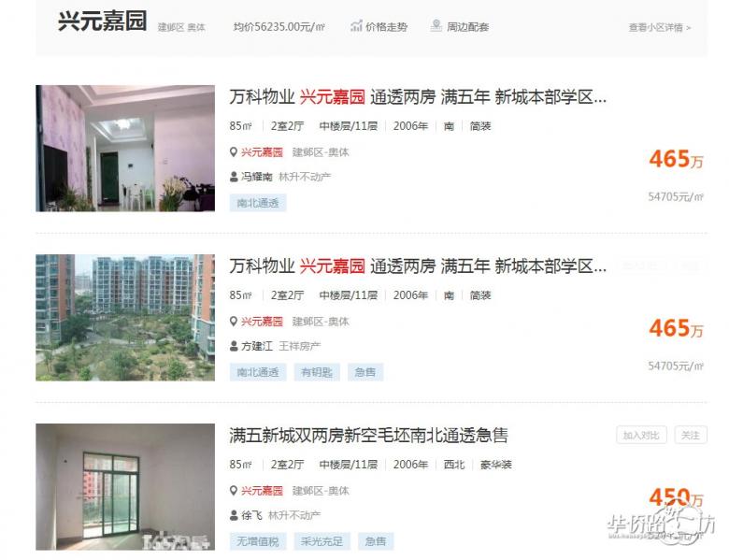Image resolution: width=729 pixels, height=560 pixels.
Task: Select the 南北通透 tag on first listing
Action: [258, 203]
